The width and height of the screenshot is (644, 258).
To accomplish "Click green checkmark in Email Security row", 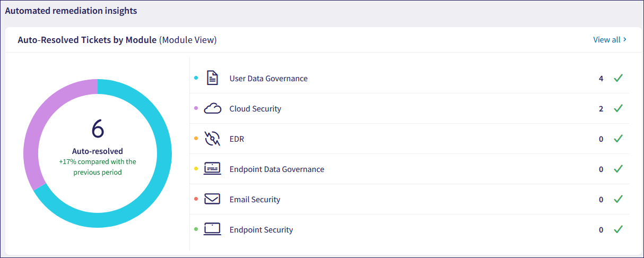I will (x=617, y=200).
